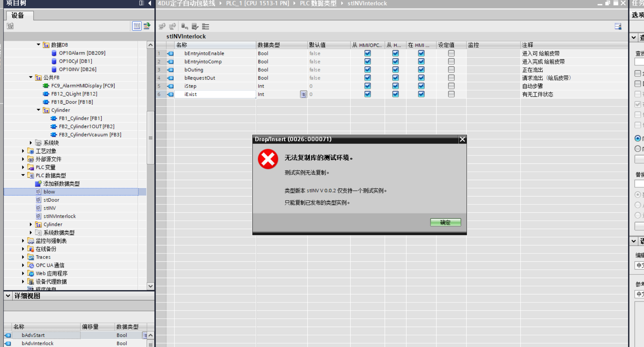The image size is (644, 347).
Task: Uncheck HMI/OPC access for iStep
Action: tap(368, 86)
